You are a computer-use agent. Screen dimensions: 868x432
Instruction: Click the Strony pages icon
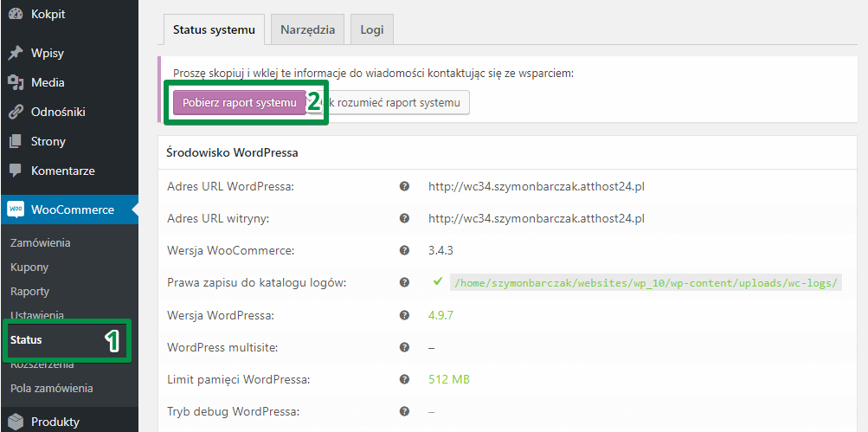click(16, 141)
